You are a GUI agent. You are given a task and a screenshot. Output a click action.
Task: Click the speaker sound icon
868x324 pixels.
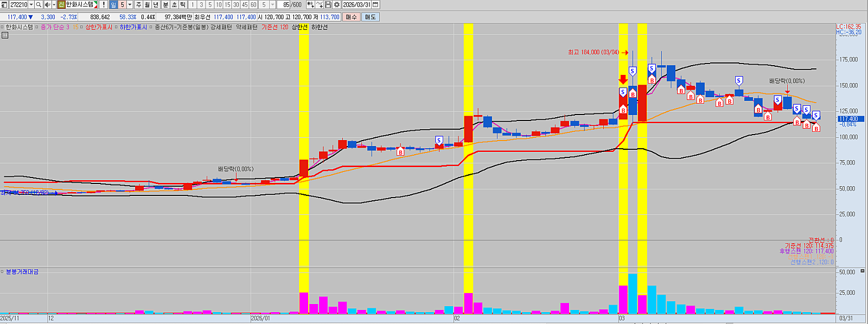click(47, 4)
